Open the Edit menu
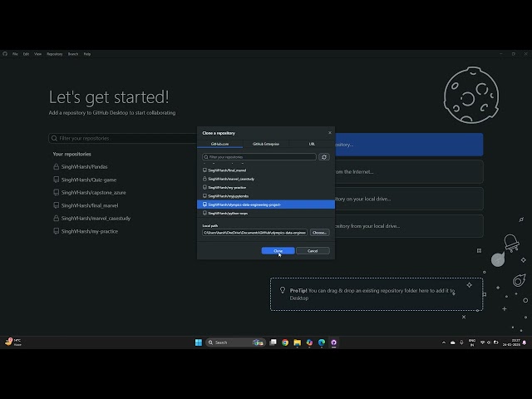 click(x=26, y=54)
